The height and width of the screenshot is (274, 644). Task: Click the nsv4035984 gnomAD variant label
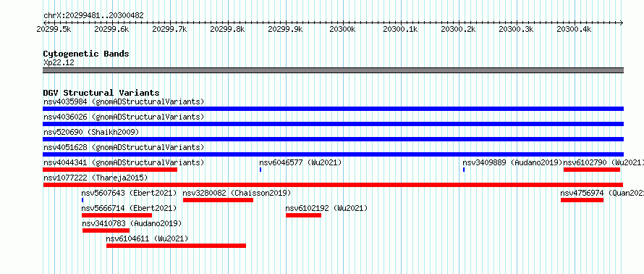pos(124,101)
